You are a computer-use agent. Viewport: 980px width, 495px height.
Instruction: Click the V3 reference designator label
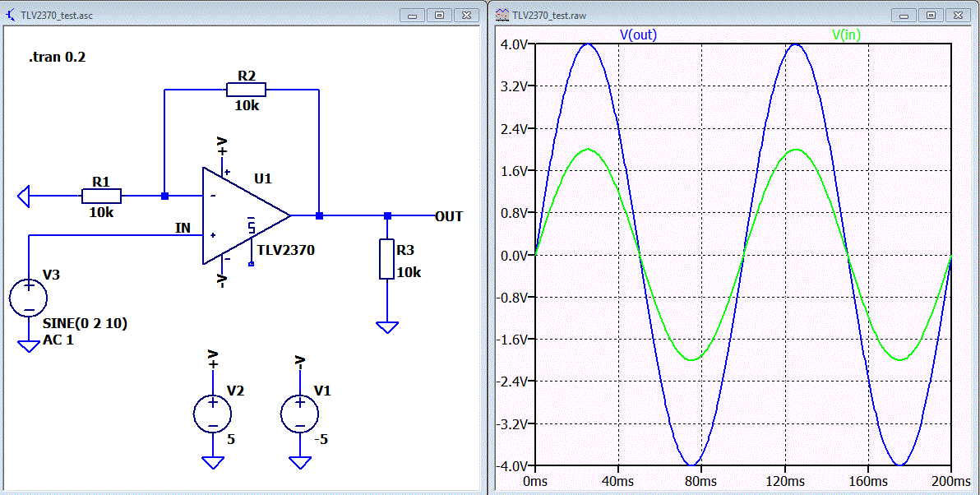[x=51, y=275]
